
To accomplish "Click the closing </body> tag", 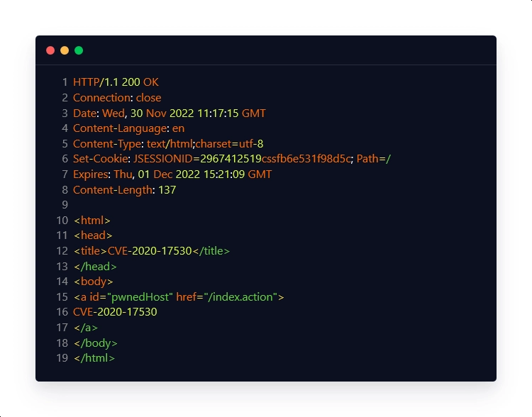I will (x=96, y=343).
